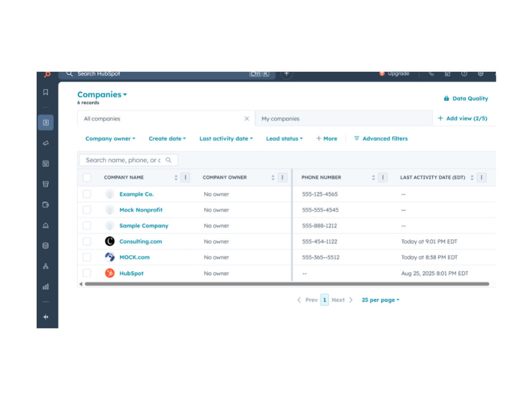Screen dimensions: 532x399
Task: Open the MOCK.com company record
Action: coord(135,257)
